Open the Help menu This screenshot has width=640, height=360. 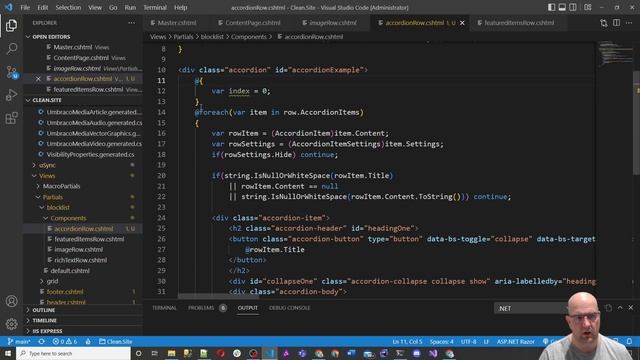[180, 7]
